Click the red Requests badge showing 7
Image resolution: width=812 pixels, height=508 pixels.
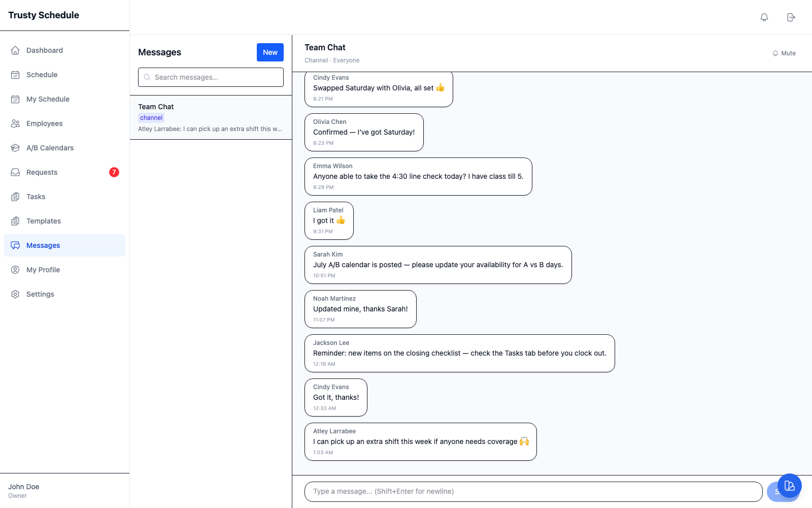point(114,172)
